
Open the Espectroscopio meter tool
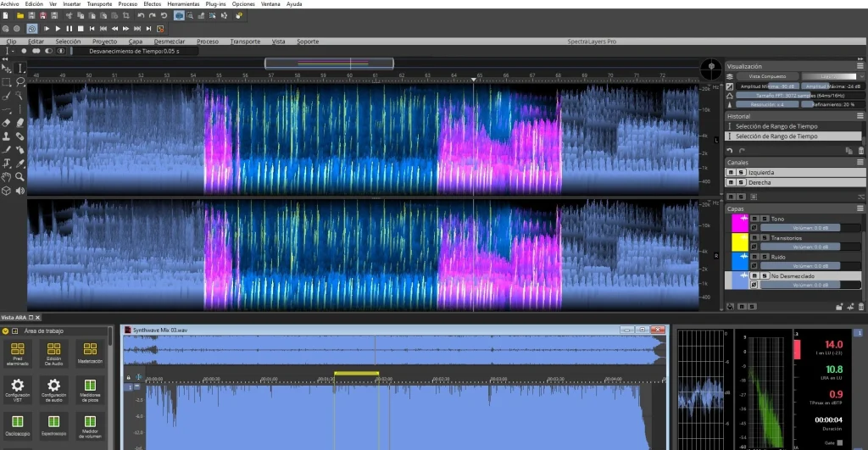click(x=53, y=425)
